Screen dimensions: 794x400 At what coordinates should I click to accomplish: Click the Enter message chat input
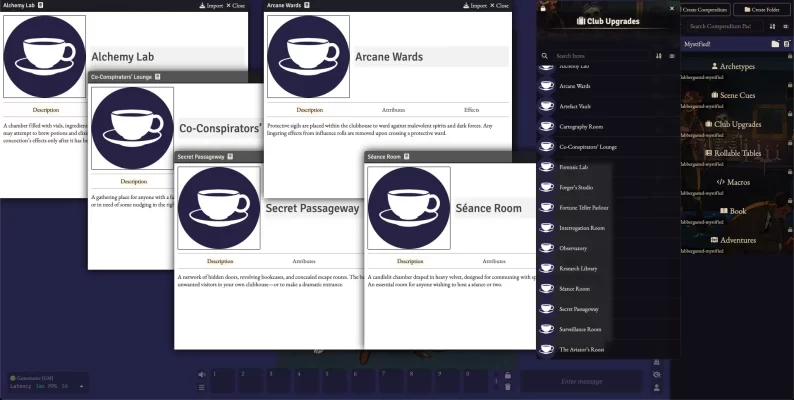[582, 381]
